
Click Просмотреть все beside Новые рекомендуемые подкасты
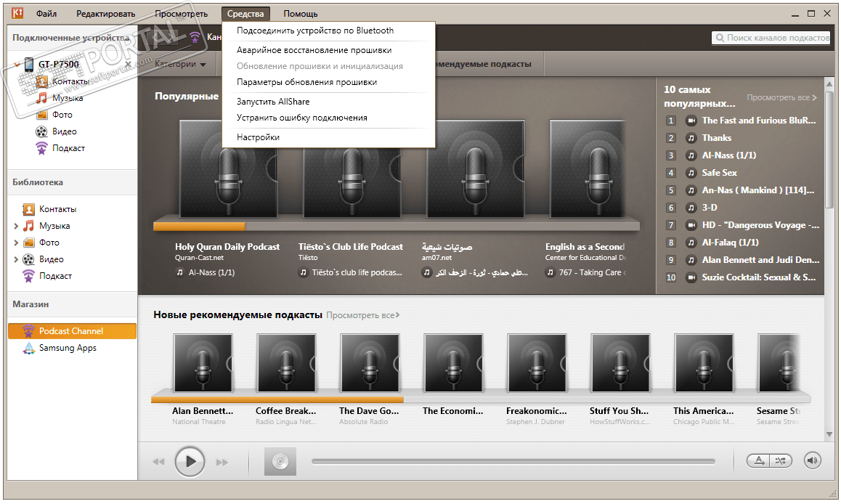[362, 315]
